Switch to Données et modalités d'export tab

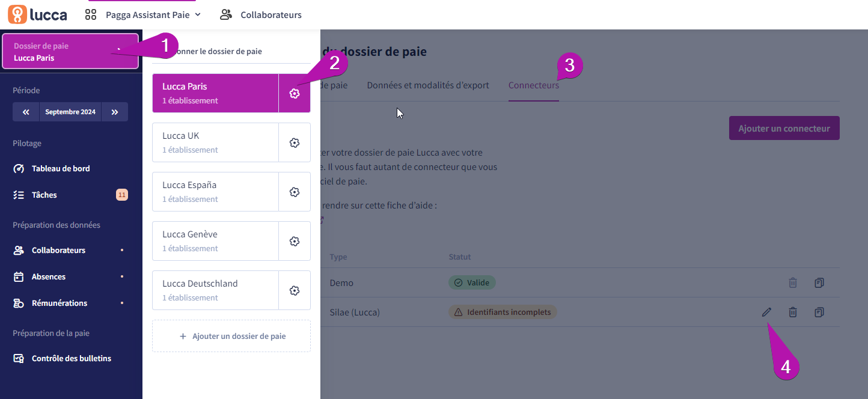coord(428,85)
